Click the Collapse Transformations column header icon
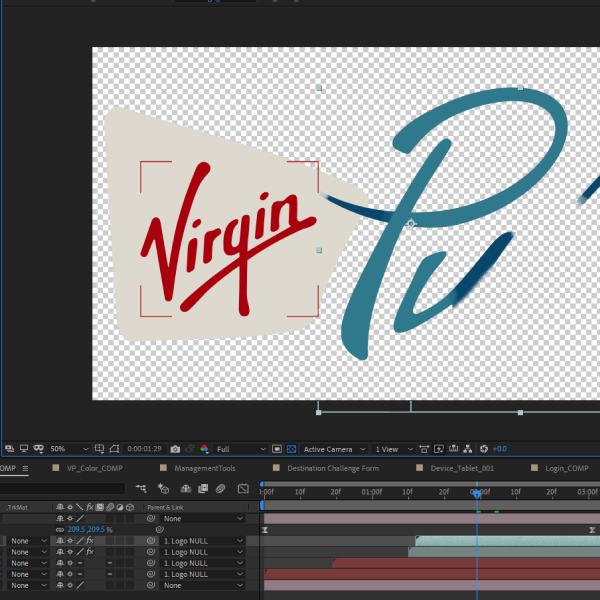 pyautogui.click(x=70, y=507)
